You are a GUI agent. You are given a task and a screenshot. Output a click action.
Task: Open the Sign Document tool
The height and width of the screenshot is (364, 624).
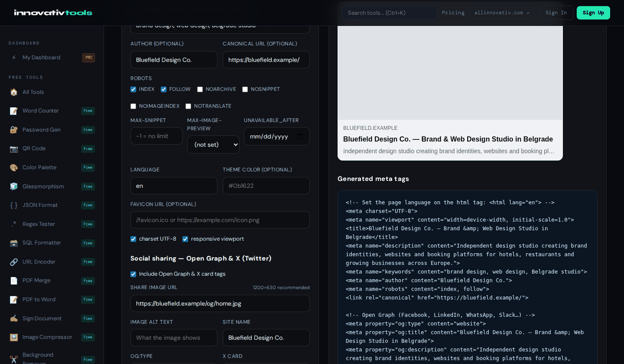point(52,318)
